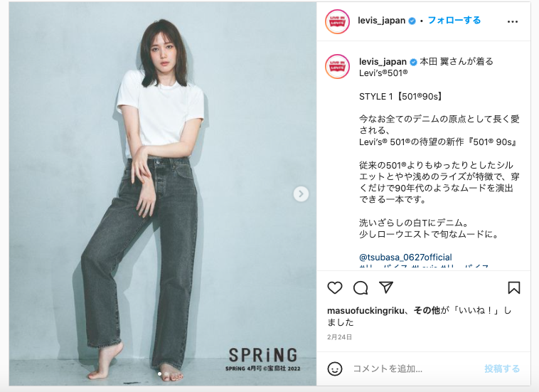View others who liked via その他
This screenshot has width=539, height=392.
pos(427,310)
